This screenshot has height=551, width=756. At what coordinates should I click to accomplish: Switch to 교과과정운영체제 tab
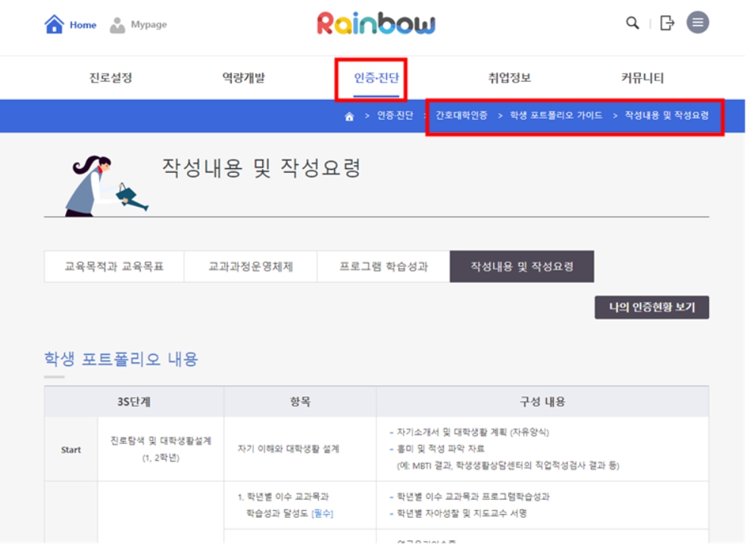tap(251, 267)
